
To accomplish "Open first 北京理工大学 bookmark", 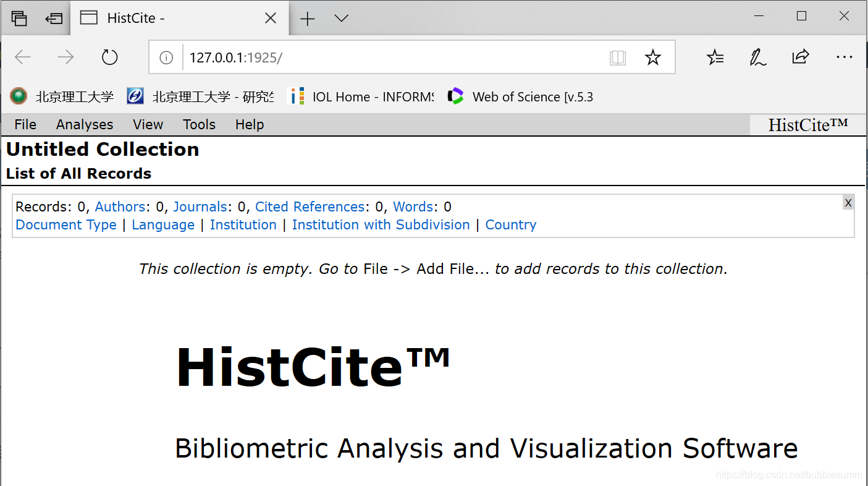I will tap(62, 96).
